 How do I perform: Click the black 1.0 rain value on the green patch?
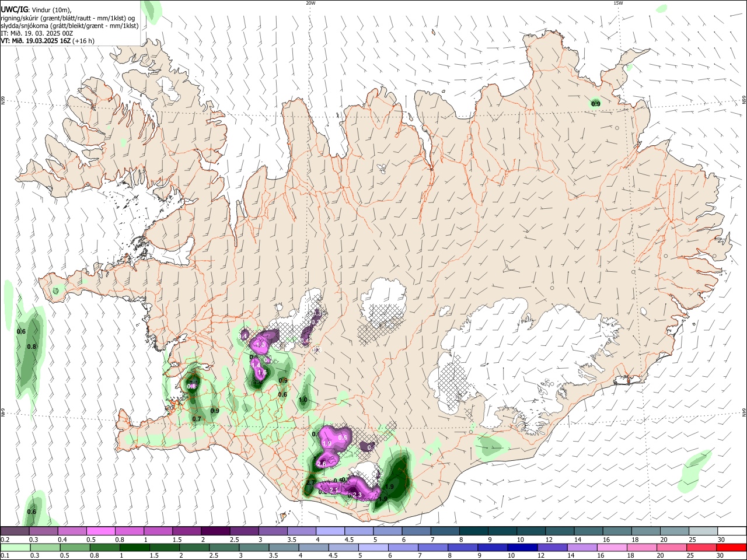click(303, 400)
